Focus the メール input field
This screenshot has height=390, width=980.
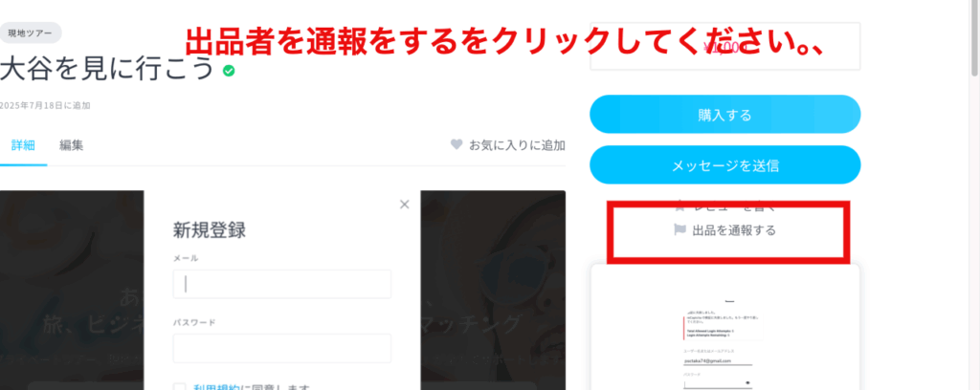pyautogui.click(x=282, y=284)
